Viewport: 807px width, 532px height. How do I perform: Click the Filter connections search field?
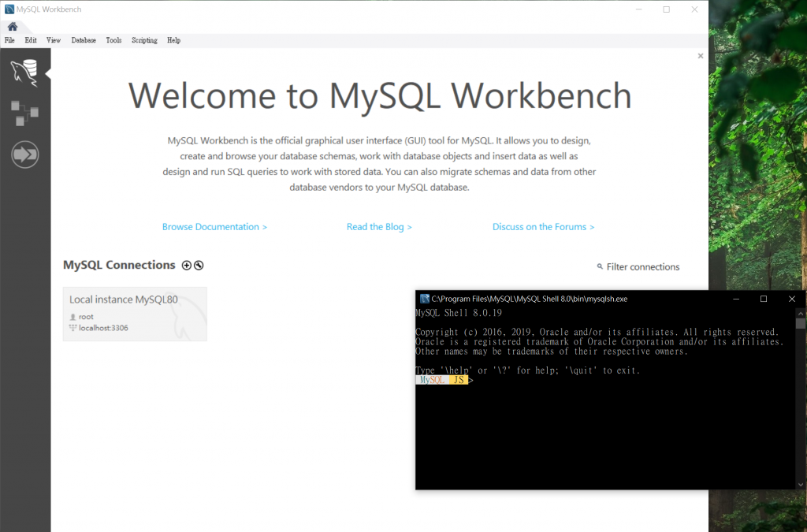(638, 266)
